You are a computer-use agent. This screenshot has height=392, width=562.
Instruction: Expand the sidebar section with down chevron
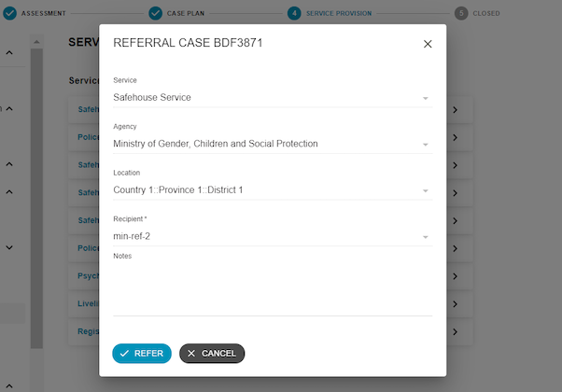point(9,247)
